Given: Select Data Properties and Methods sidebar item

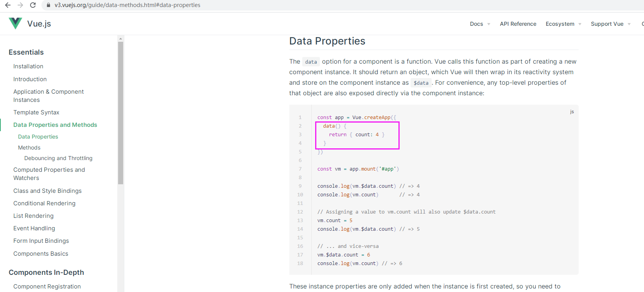Looking at the screenshot, I should tap(55, 125).
